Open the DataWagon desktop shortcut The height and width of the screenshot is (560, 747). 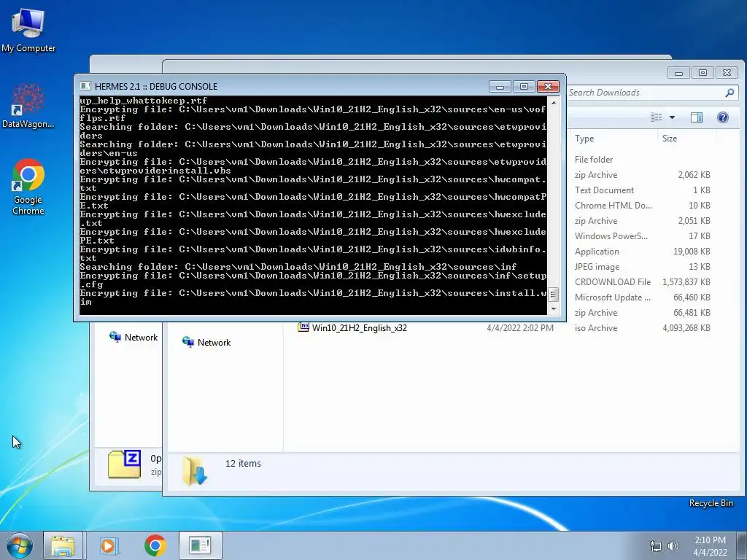(28, 106)
